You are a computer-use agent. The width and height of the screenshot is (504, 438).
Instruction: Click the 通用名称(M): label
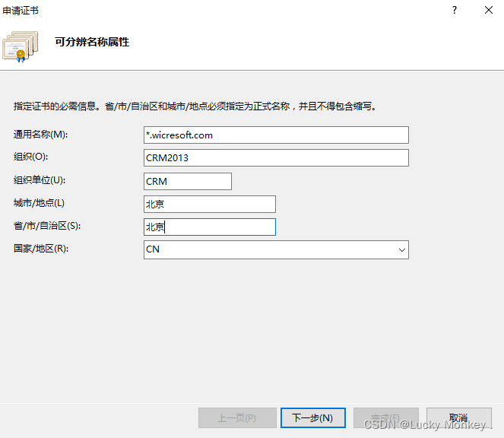[40, 135]
